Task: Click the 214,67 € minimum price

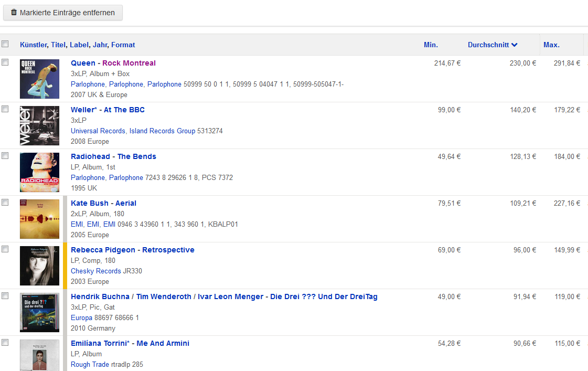Action: (x=447, y=63)
